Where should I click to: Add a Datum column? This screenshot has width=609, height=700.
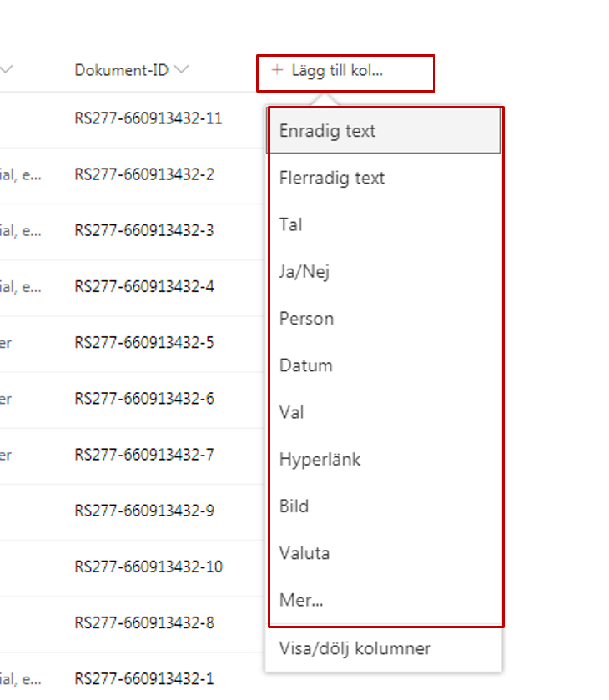point(306,365)
